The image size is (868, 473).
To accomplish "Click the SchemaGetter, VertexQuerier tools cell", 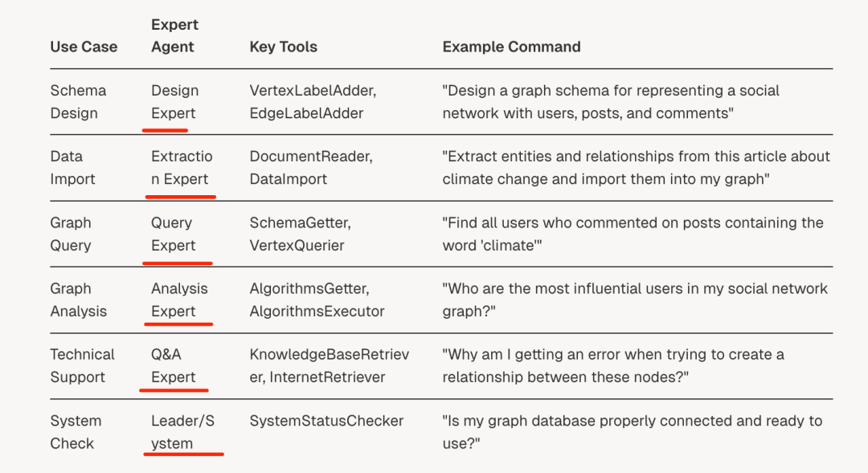I will pyautogui.click(x=300, y=234).
